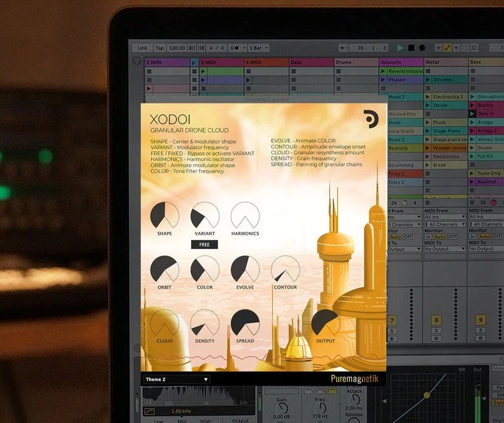Open the Theme Z dropdown
This screenshot has height=423, width=504.
coord(177,380)
